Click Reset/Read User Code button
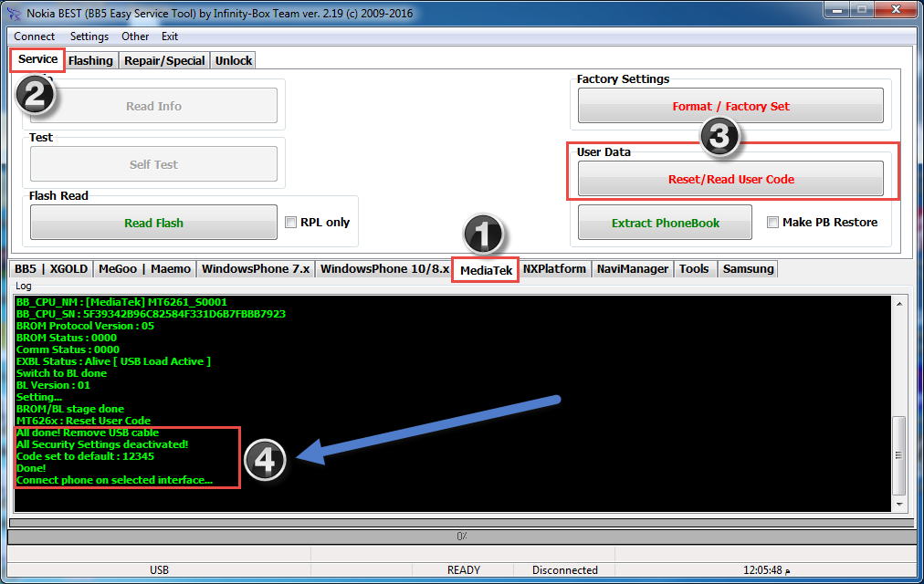The image size is (924, 584). [x=730, y=179]
